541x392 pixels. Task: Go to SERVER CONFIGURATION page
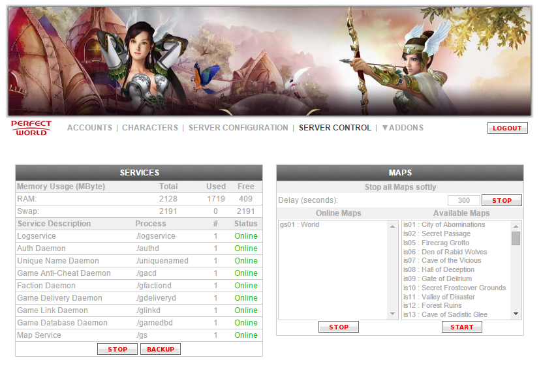(x=238, y=128)
